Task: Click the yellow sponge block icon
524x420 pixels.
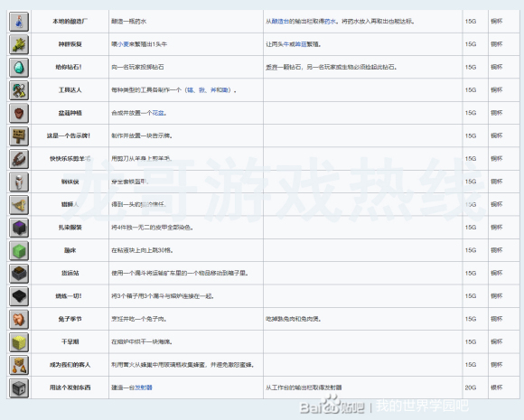Action: point(19,342)
